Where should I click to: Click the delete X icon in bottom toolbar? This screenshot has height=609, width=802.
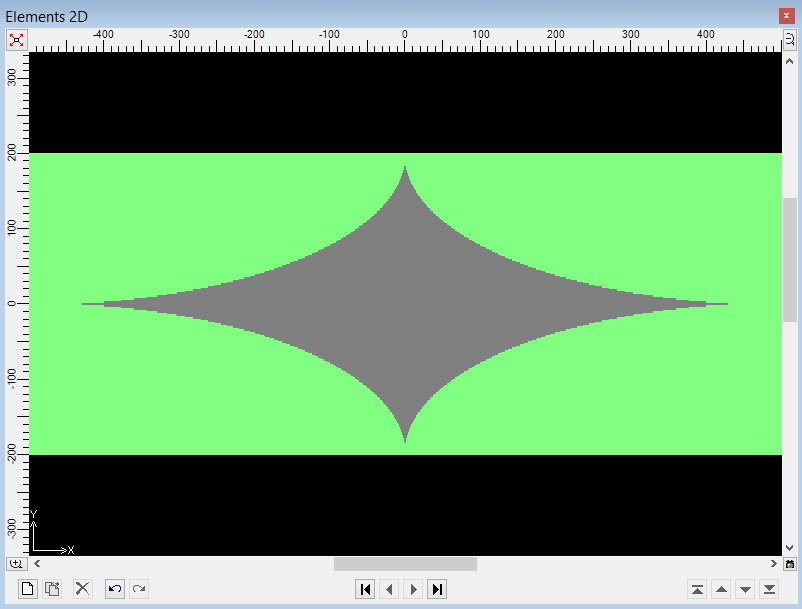click(x=83, y=589)
